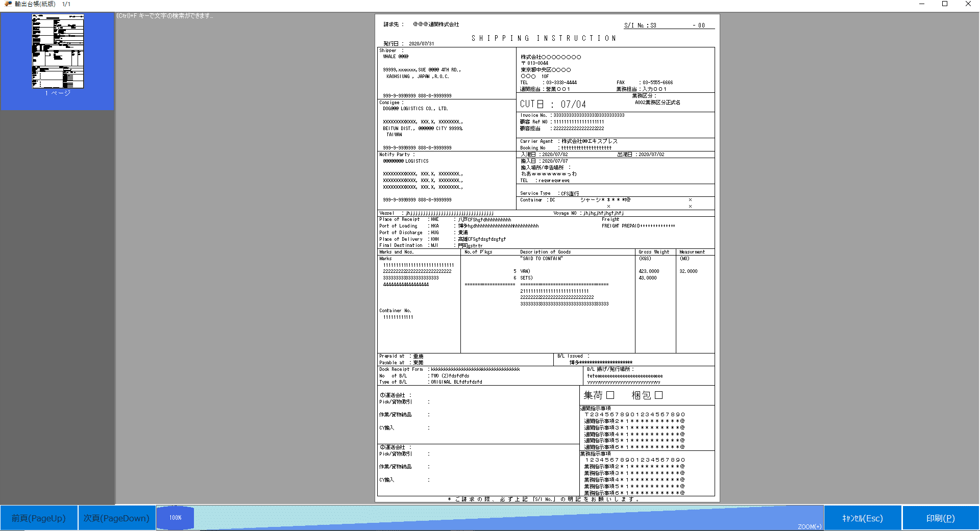Click the Invoice No. value 3333...
This screenshot has height=531, width=980.
tap(589, 115)
